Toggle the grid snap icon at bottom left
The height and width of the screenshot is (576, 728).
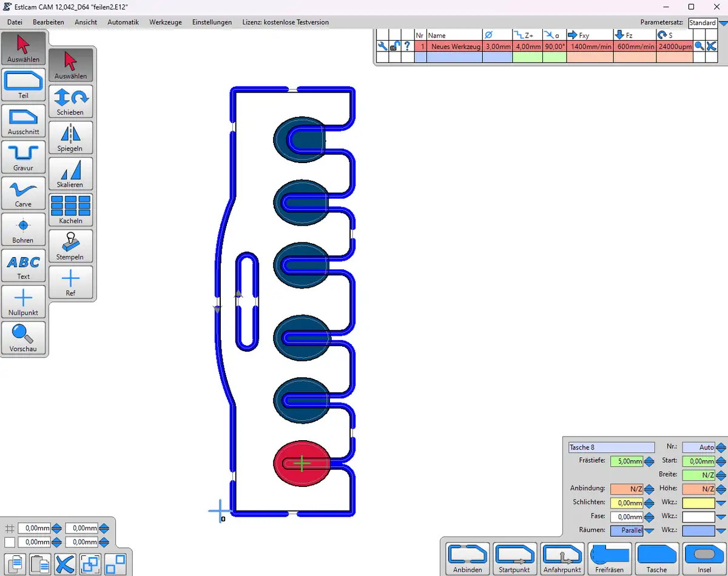(x=10, y=528)
